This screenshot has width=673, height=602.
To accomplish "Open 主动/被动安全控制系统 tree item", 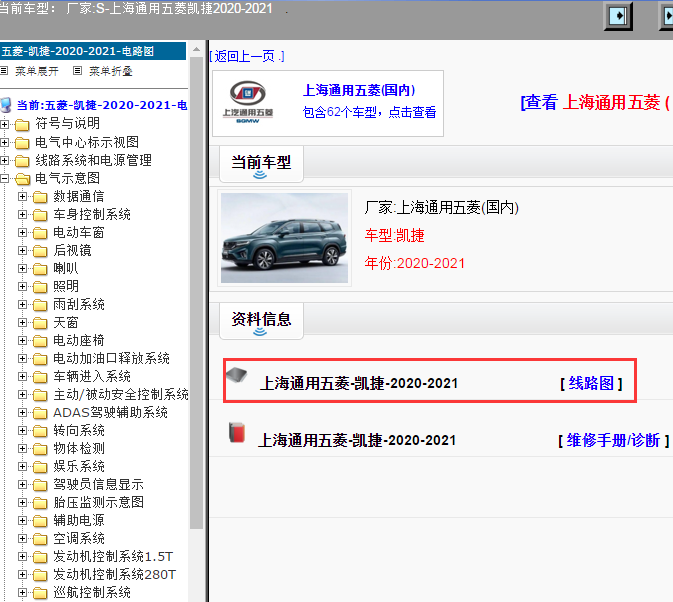I will point(121,394).
